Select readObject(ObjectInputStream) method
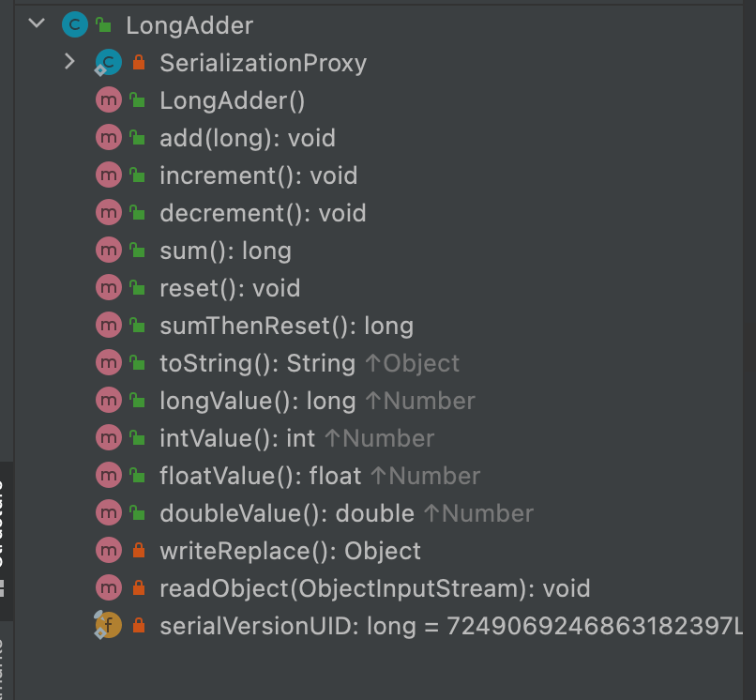This screenshot has width=756, height=700. [375, 588]
